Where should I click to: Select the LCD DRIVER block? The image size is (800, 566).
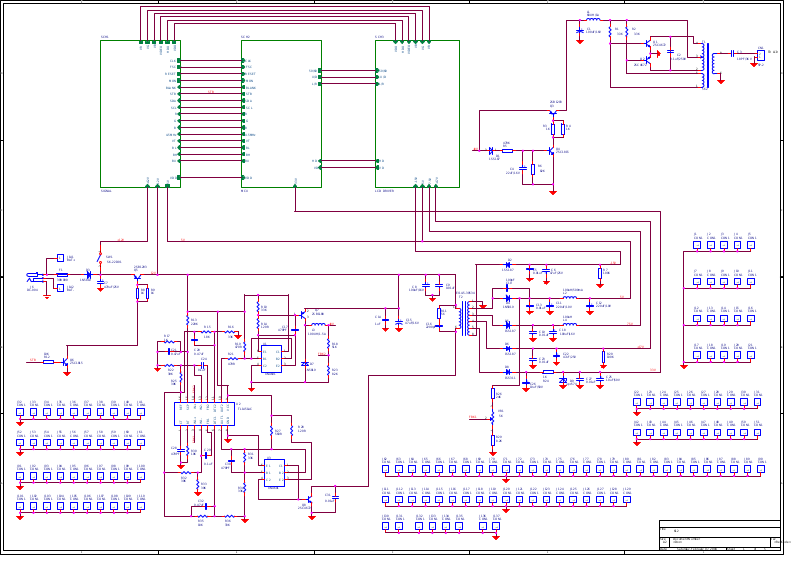(417, 114)
